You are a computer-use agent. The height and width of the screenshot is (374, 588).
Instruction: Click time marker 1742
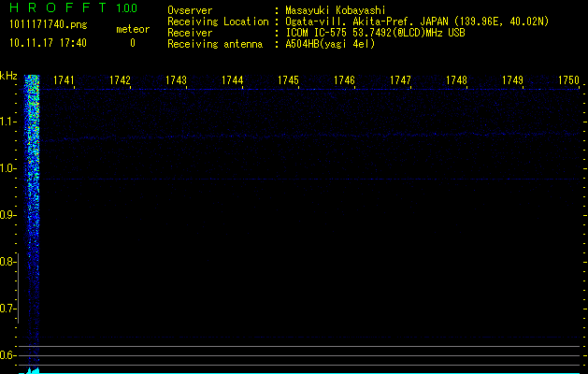pos(120,80)
